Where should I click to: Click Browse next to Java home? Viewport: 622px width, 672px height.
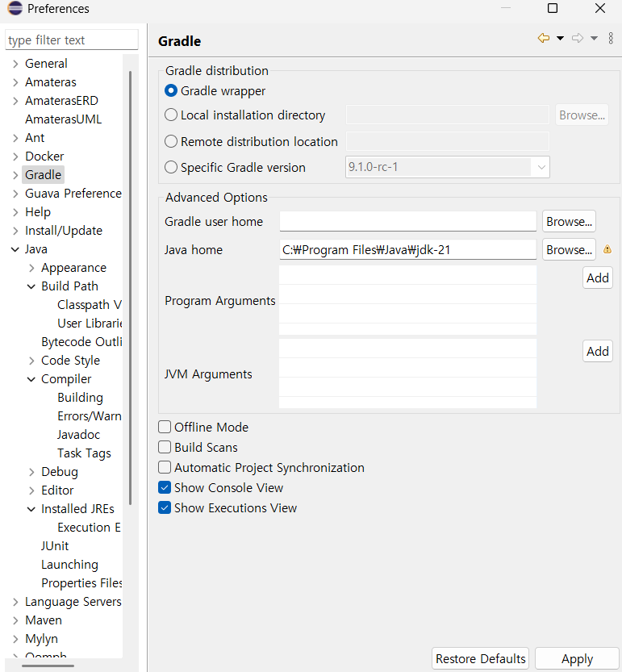(569, 249)
